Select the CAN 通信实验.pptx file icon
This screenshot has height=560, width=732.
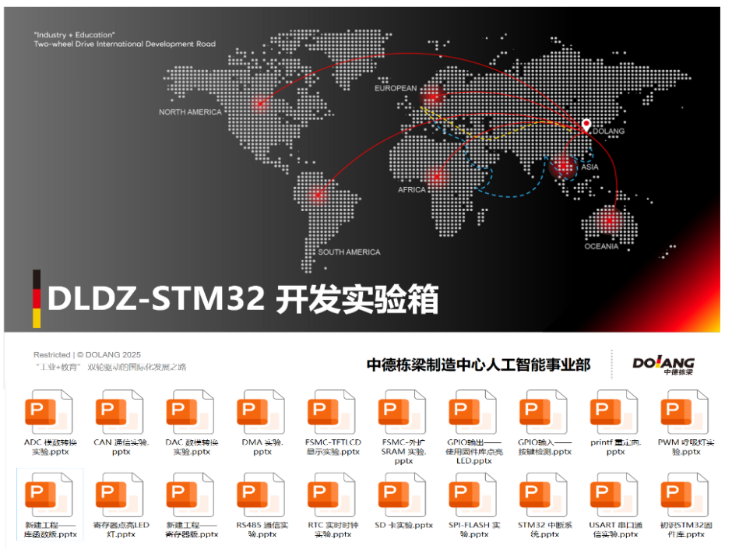[x=119, y=413]
